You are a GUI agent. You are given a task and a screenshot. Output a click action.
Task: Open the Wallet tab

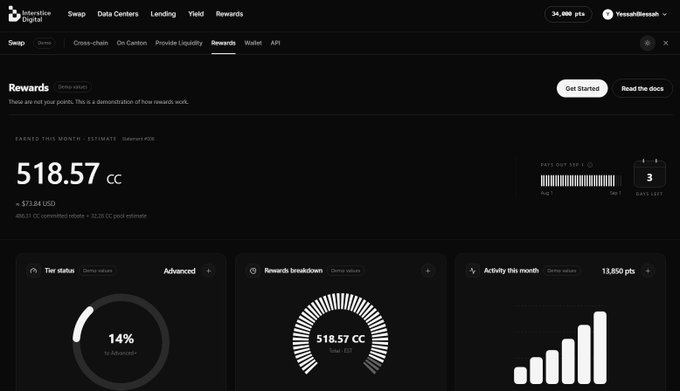click(253, 43)
